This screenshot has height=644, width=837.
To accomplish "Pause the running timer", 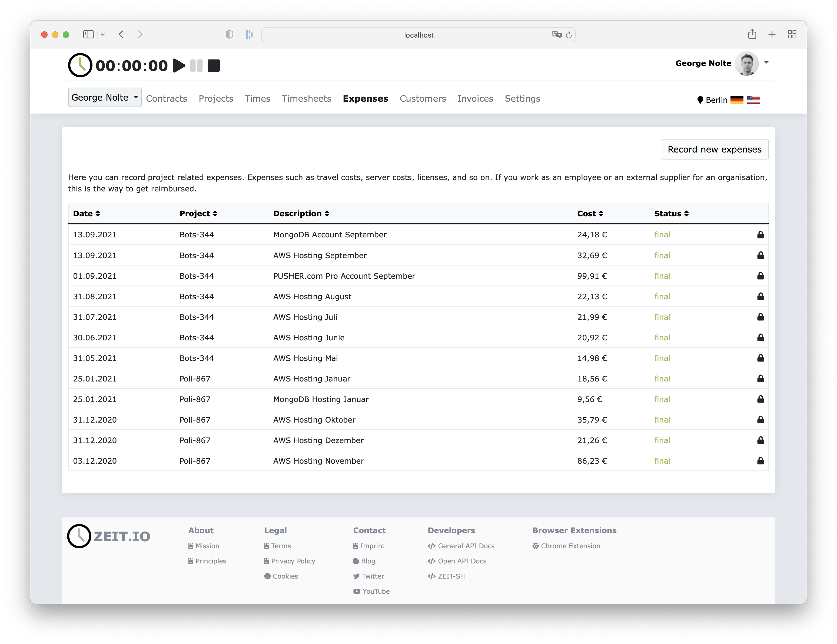I will (x=197, y=65).
